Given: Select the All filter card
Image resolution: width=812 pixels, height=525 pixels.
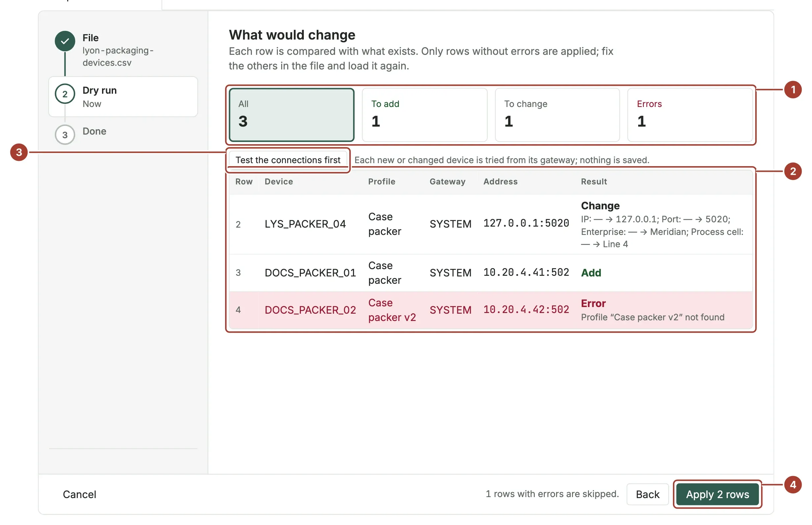Looking at the screenshot, I should [x=291, y=115].
